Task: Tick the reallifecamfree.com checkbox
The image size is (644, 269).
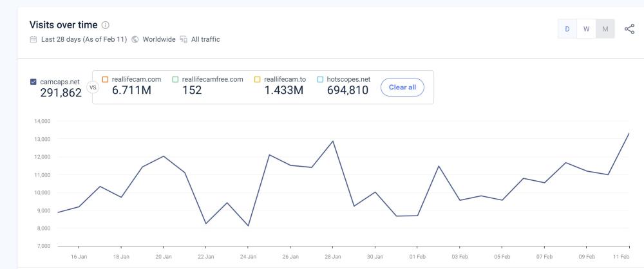Action: click(x=175, y=79)
